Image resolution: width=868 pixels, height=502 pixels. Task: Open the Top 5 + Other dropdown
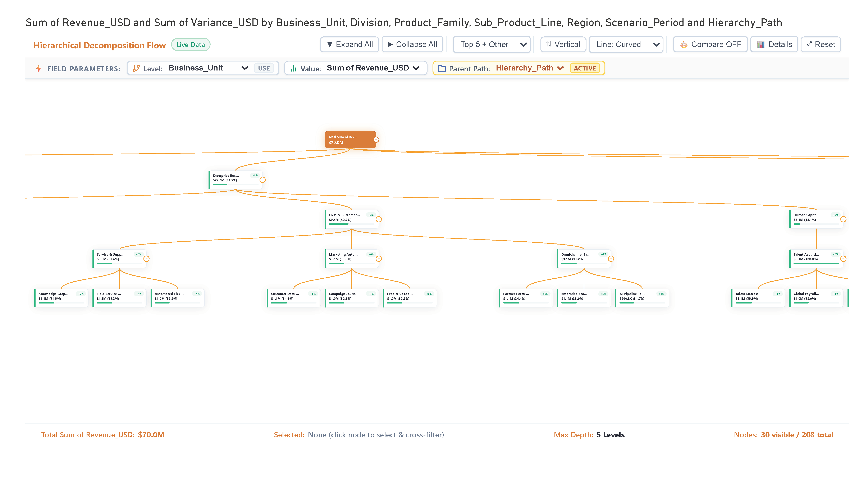(x=492, y=44)
